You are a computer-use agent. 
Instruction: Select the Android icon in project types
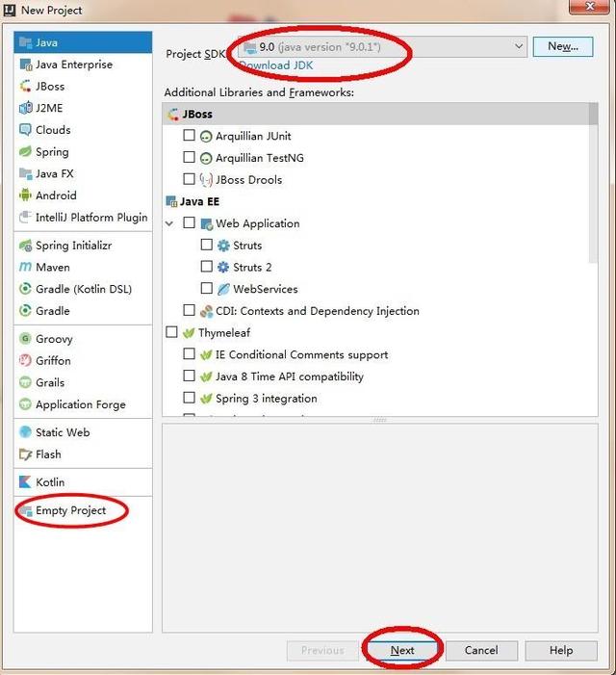pyautogui.click(x=25, y=195)
